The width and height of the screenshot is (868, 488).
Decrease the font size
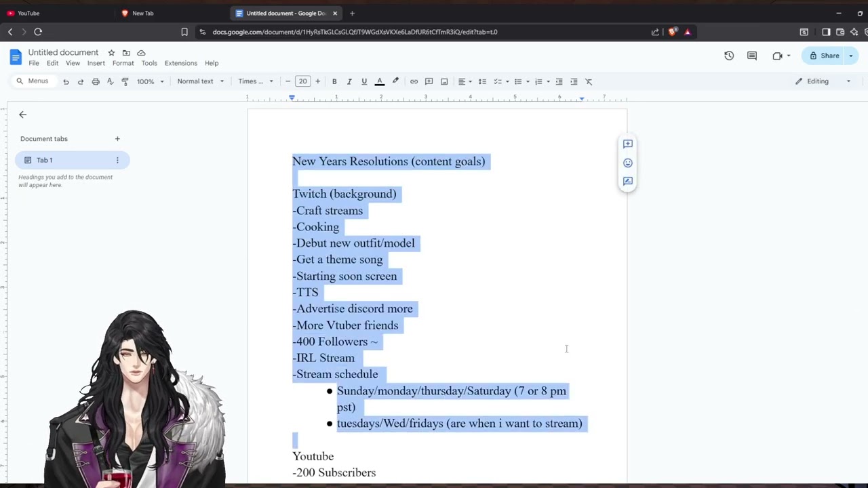(x=288, y=81)
